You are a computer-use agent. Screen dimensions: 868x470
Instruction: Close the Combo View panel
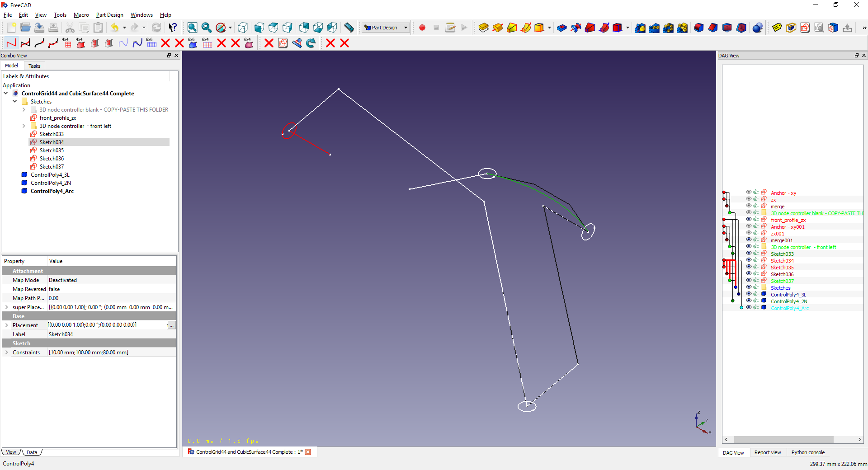coord(176,56)
